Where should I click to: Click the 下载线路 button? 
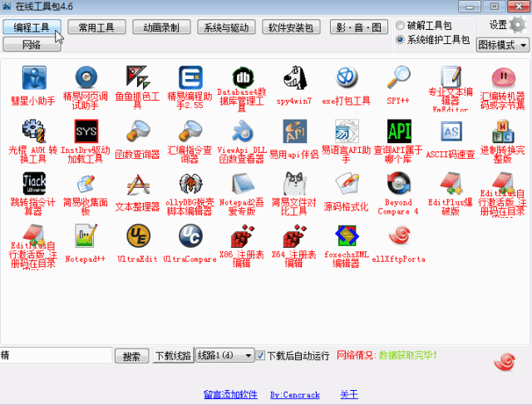(x=173, y=355)
